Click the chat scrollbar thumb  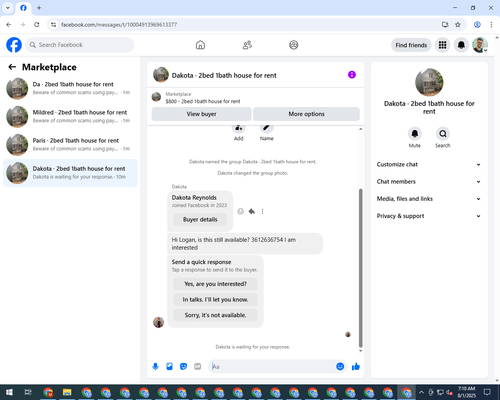point(360,268)
